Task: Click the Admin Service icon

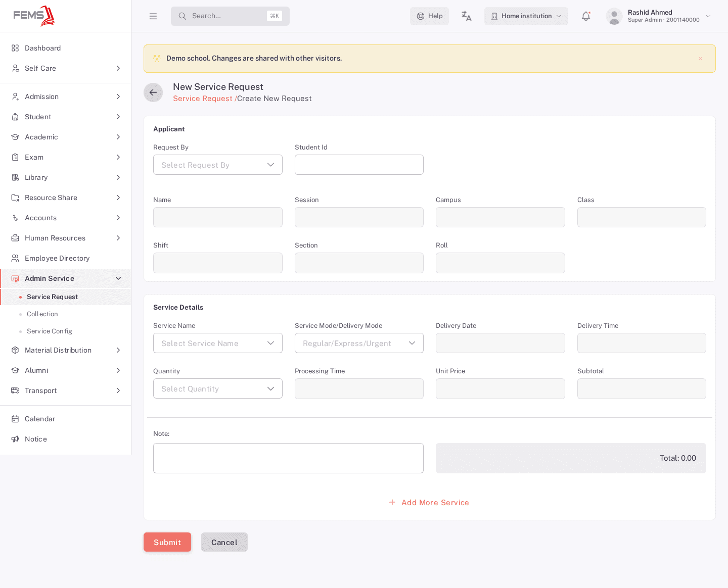Action: (15, 278)
